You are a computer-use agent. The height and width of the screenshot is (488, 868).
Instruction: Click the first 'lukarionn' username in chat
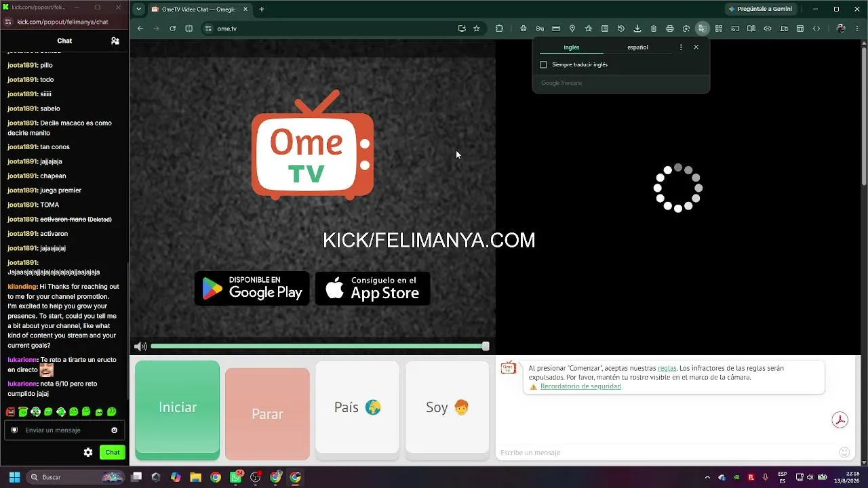click(x=22, y=360)
